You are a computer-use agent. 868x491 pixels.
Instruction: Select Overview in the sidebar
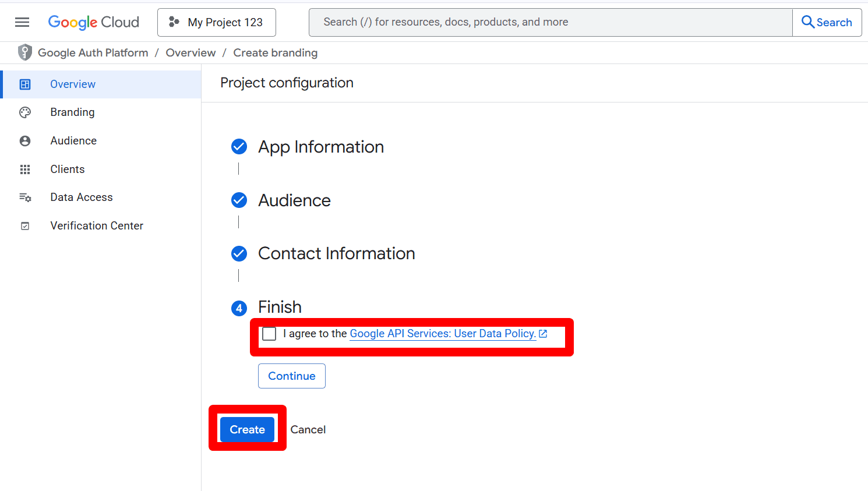point(101,84)
